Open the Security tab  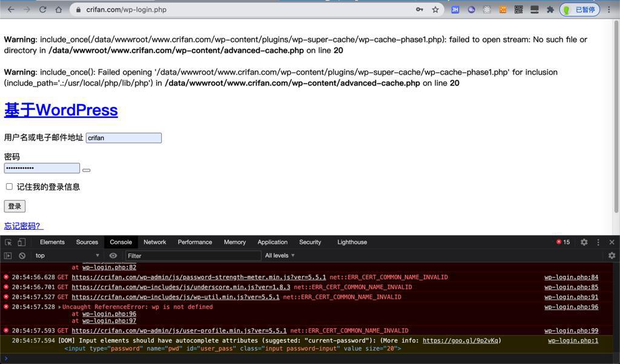click(310, 242)
